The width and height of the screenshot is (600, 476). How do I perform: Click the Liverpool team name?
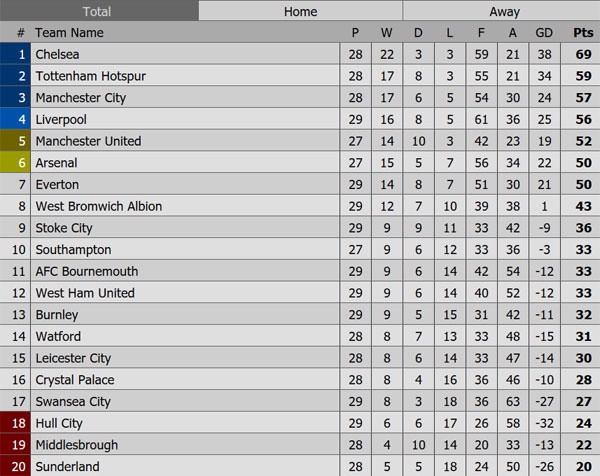coord(61,120)
